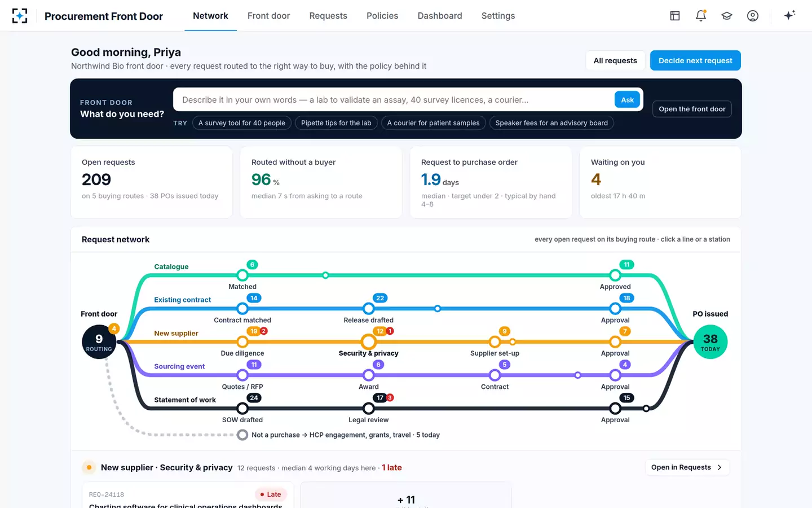This screenshot has width=812, height=508.
Task: Select the Due diligence station node
Action: [242, 341]
